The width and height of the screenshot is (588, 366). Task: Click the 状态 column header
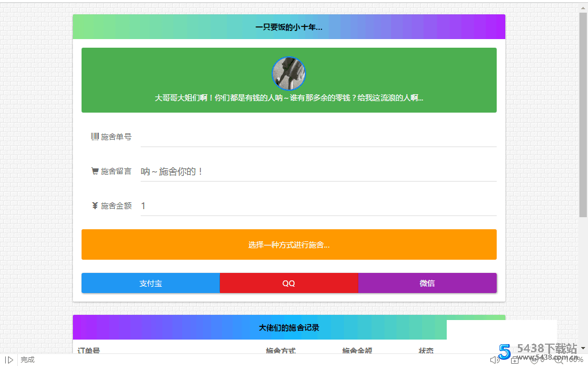click(x=426, y=351)
